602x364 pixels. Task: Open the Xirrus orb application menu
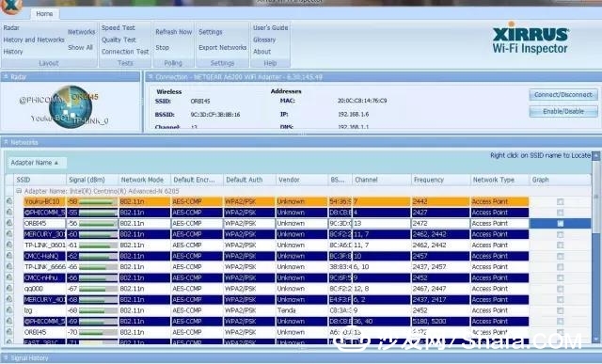click(x=10, y=6)
